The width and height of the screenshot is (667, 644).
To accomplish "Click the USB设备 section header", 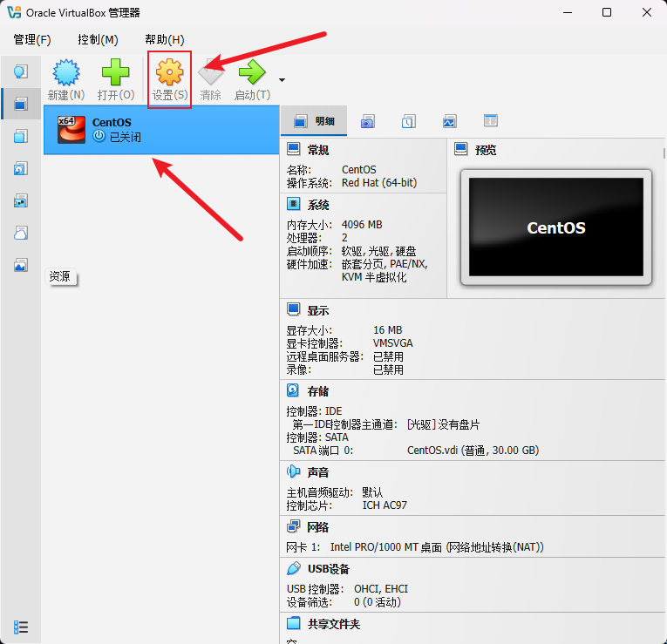I will coord(329,569).
